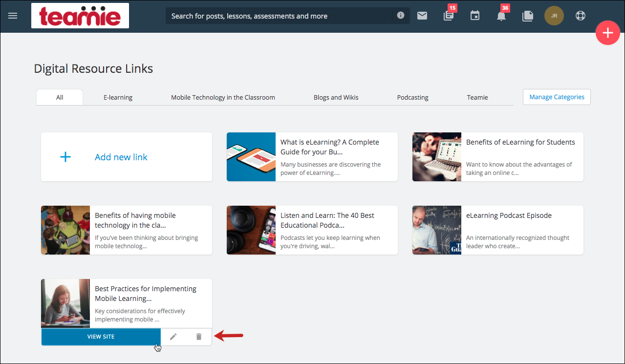This screenshot has width=625, height=364.
Task: Switch to the Podcasting tab
Action: click(x=413, y=97)
